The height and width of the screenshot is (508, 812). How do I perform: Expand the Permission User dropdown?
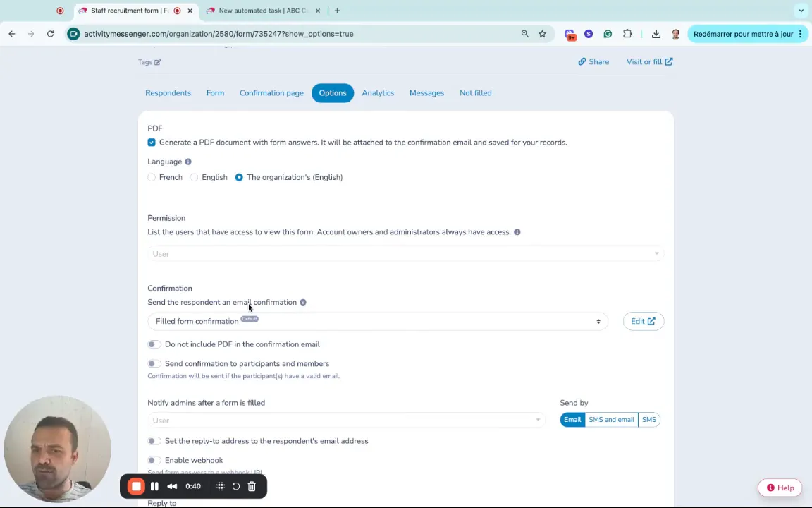coord(405,254)
